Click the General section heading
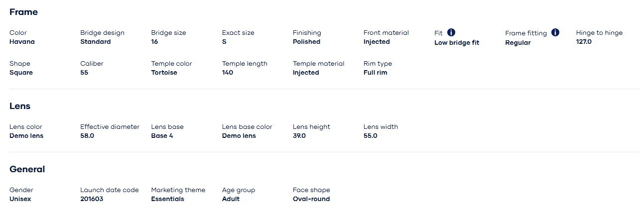This screenshot has height=211, width=644. 27,169
